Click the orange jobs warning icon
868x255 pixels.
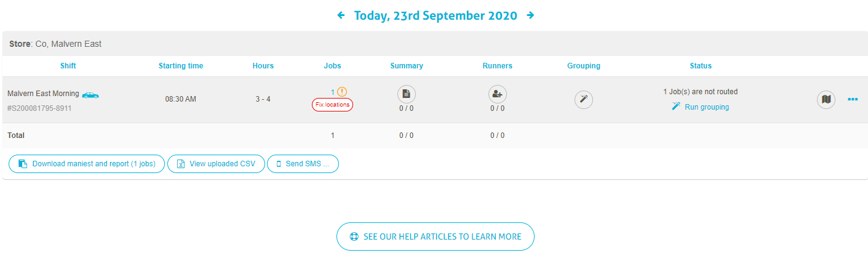coord(342,92)
